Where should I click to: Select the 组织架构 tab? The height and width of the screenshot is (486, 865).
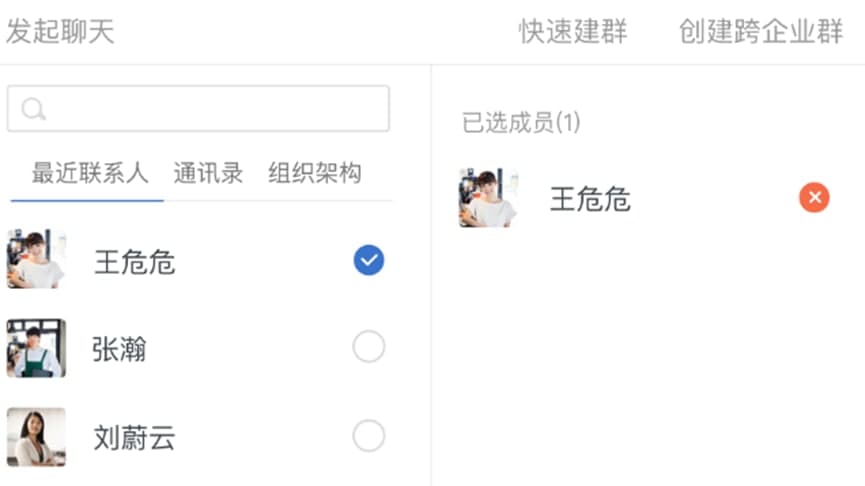(x=314, y=173)
